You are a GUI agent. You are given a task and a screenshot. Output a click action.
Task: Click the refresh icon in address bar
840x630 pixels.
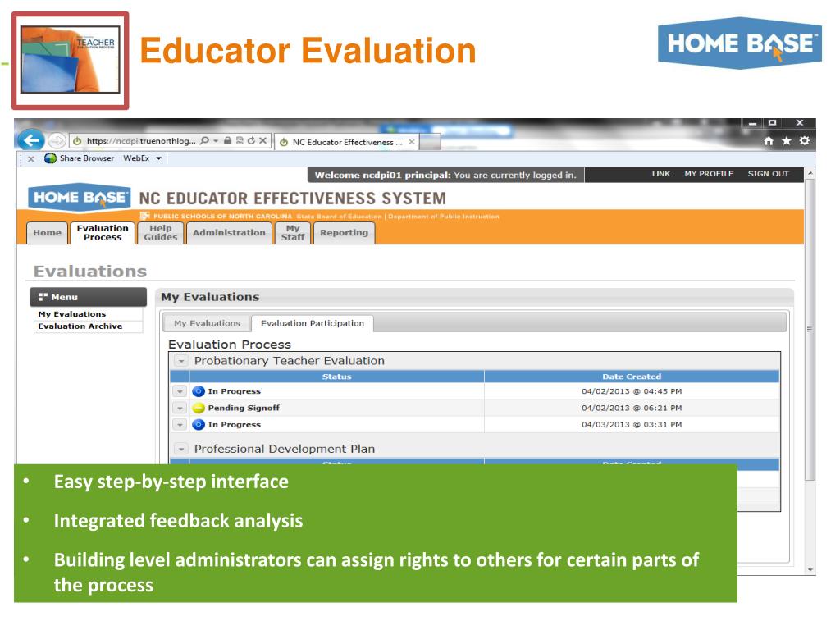coord(251,141)
